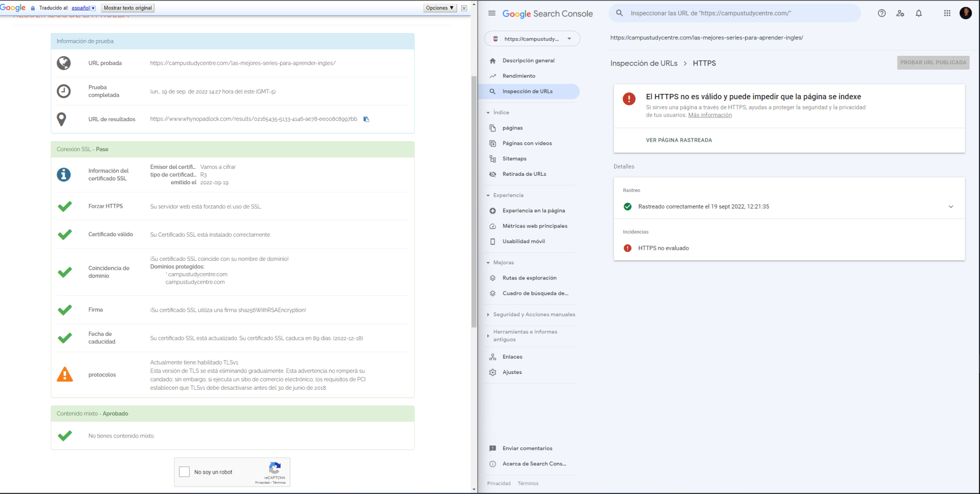Click the orange protocolos warning icon
Screen dimensions: 980x494
[x=65, y=374]
